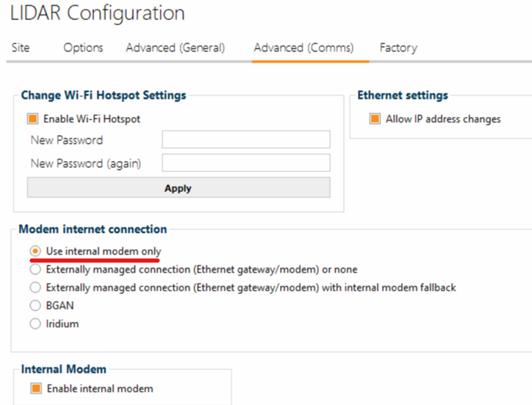Viewport: 532px width, 405px height.
Task: Select the BGAN radio button
Action: 35,305
